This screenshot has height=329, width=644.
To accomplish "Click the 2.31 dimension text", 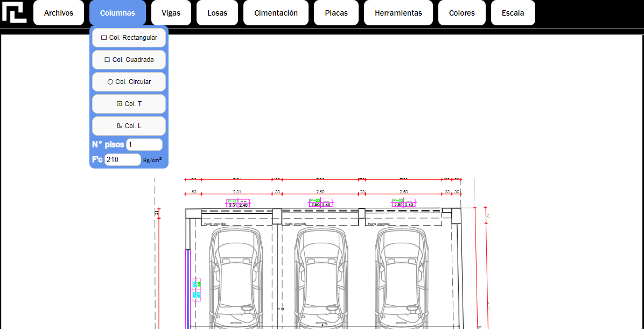I will click(x=237, y=192).
